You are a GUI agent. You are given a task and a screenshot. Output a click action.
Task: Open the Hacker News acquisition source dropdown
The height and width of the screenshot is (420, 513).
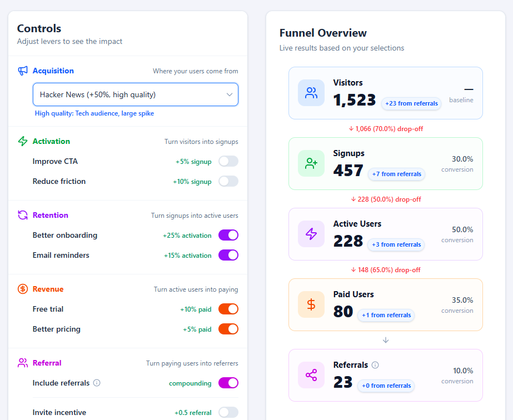point(136,94)
